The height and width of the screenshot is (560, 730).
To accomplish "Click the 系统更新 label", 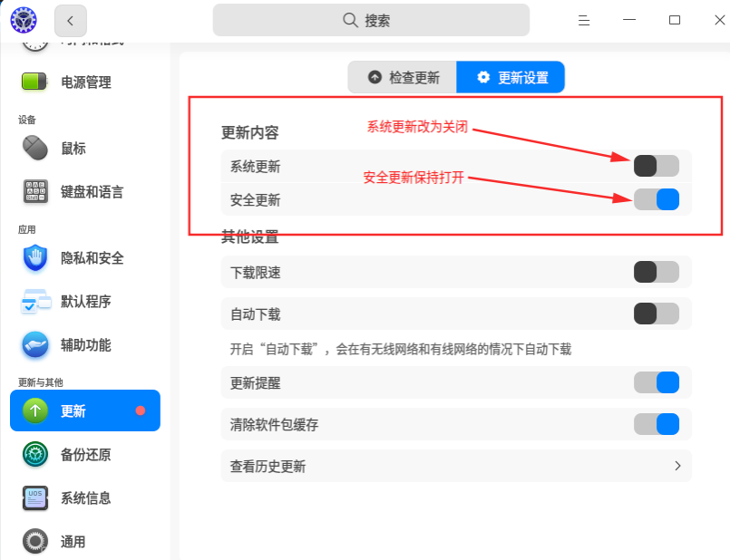I will (255, 167).
